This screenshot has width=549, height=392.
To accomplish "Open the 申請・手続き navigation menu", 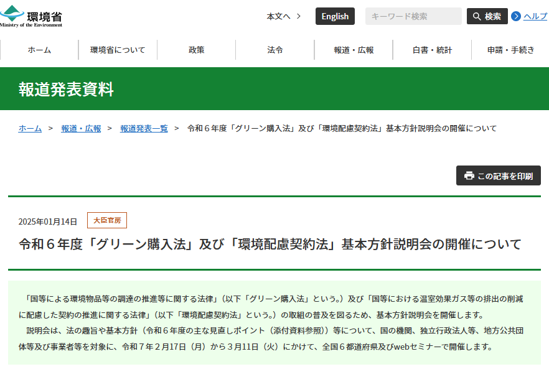I will (x=510, y=50).
